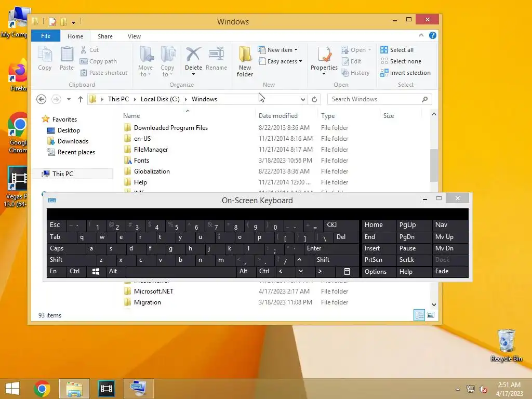Screen dimensions: 532x399
Task: Click the Esc key on keyboard
Action: (x=57, y=225)
